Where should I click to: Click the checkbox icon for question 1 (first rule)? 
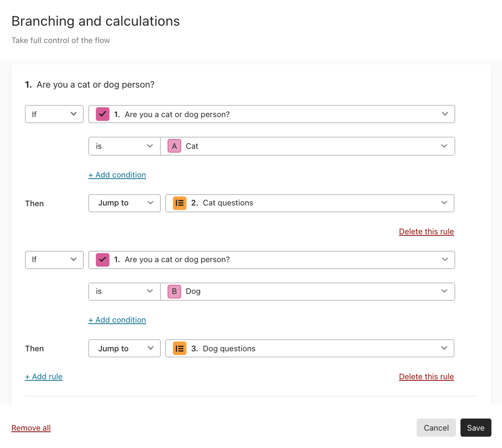102,114
